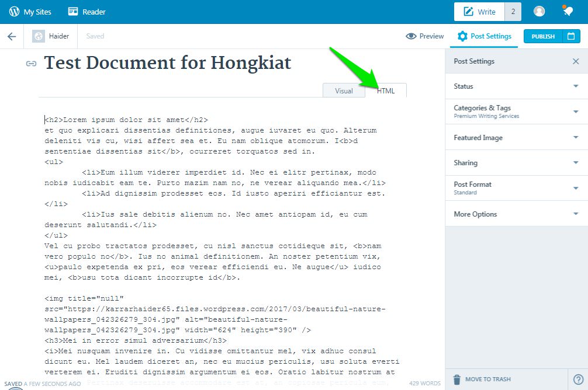Open your profile avatar icon
Viewport: 588px width, 390px height.
coord(538,11)
